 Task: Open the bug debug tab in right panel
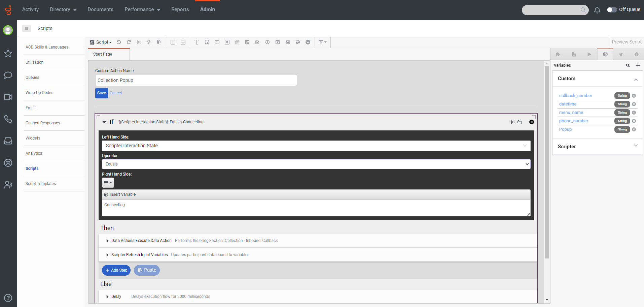tap(637, 54)
